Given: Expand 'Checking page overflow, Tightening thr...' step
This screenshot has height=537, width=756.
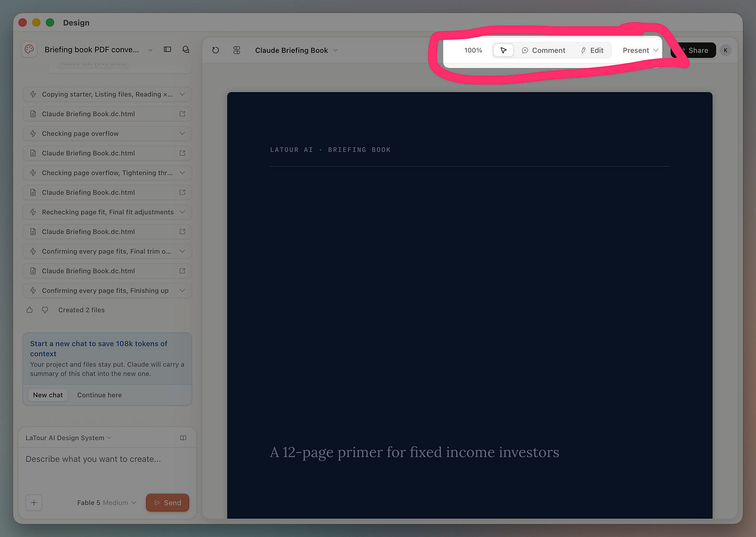Looking at the screenshot, I should (107, 173).
